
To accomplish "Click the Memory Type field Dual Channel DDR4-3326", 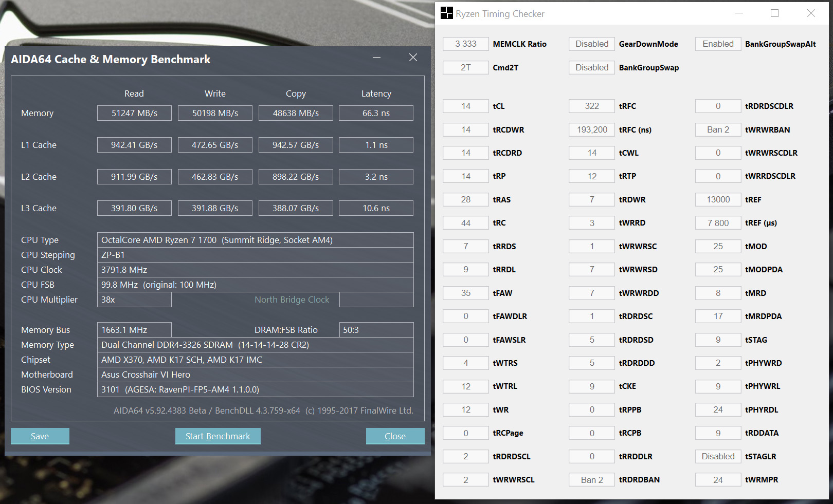I will tap(256, 345).
